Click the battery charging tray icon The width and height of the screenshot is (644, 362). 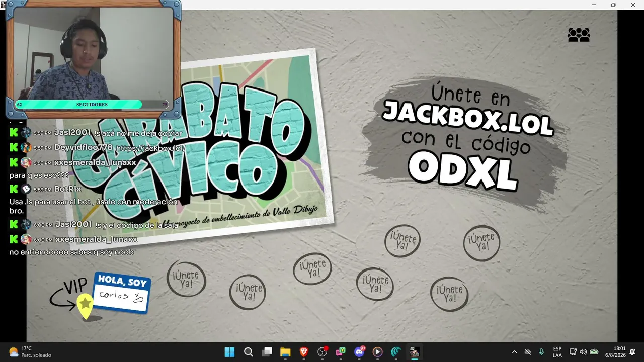[594, 352]
